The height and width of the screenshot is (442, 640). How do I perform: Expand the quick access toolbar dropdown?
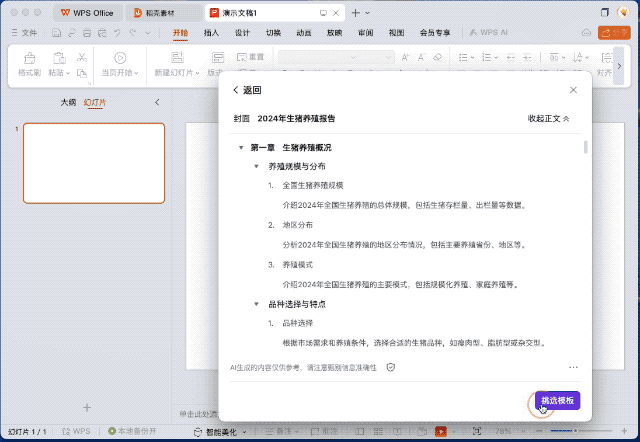[x=148, y=33]
